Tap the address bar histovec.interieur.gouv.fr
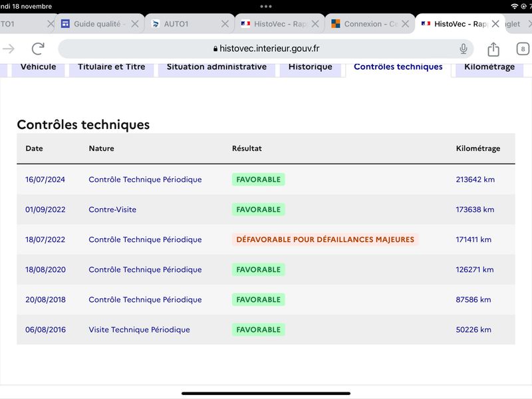This screenshot has height=399, width=532. pos(265,49)
